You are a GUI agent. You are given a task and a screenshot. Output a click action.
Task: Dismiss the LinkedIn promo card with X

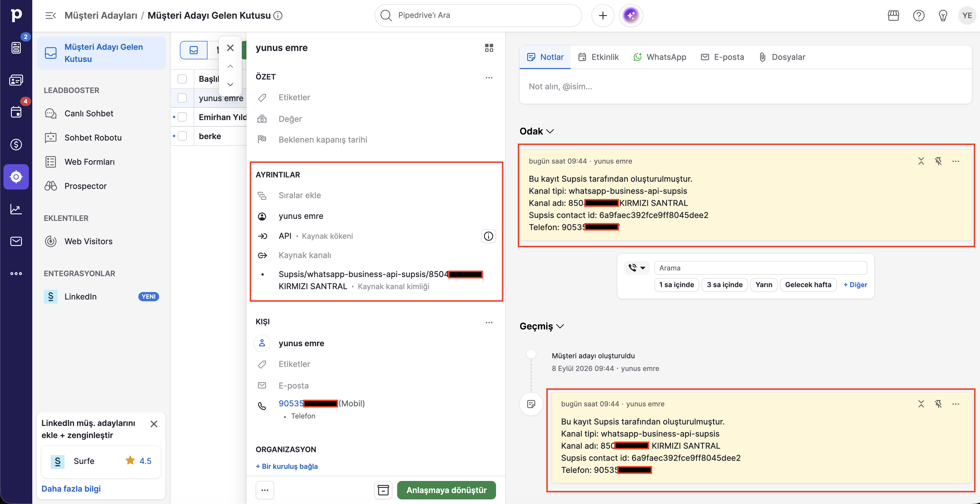point(154,424)
